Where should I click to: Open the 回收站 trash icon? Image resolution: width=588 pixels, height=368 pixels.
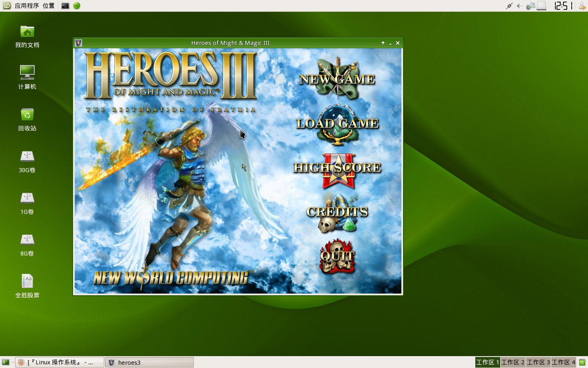[x=27, y=119]
